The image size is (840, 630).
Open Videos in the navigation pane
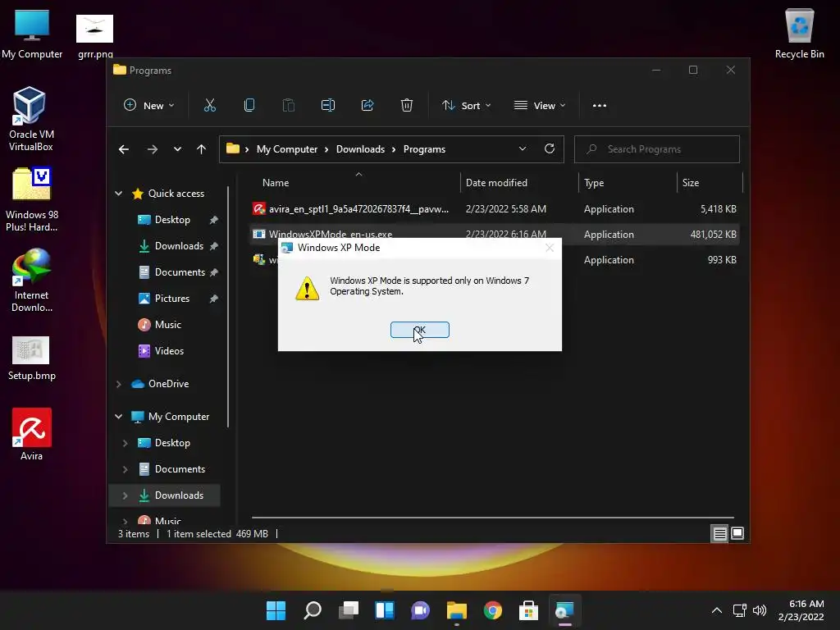[x=169, y=351]
